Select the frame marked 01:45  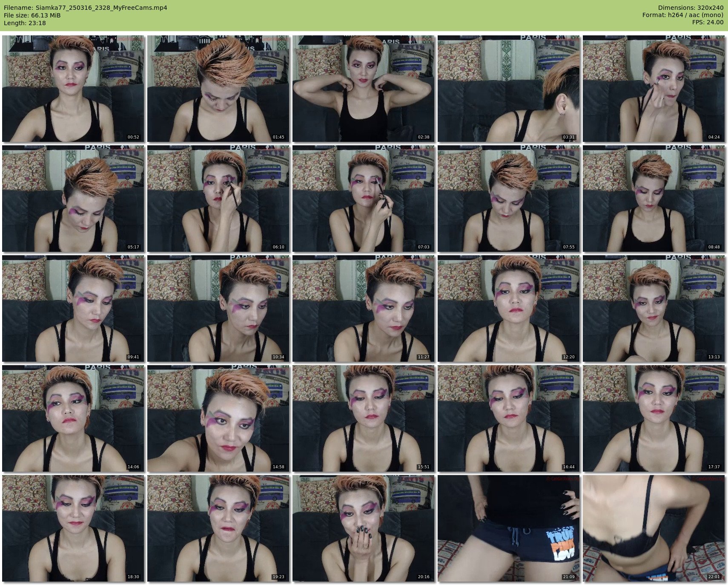point(218,89)
